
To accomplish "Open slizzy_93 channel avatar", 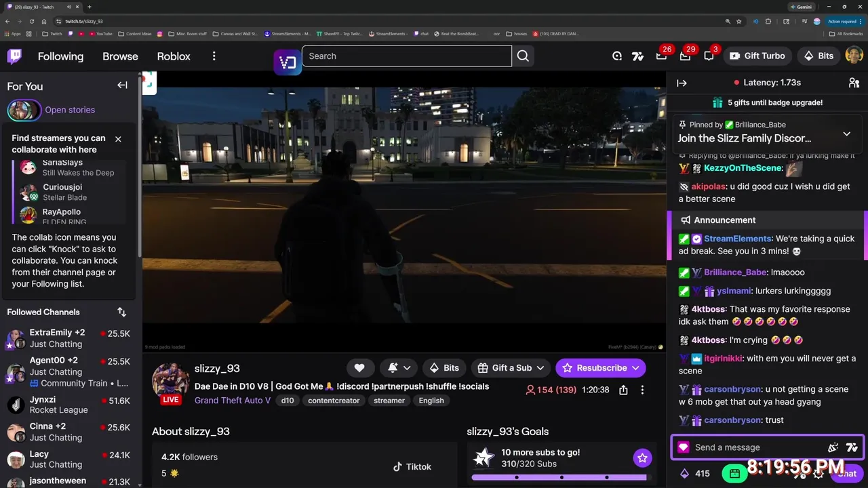I will point(170,382).
